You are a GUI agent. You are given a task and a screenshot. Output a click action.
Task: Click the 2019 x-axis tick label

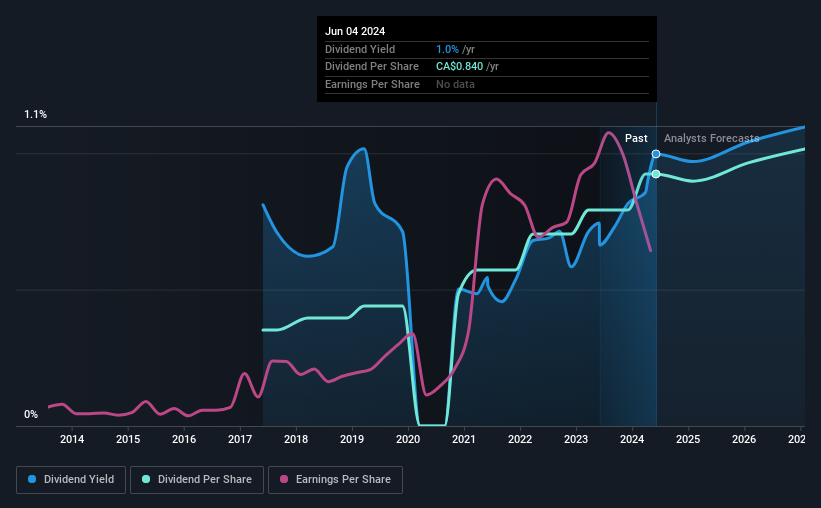click(x=352, y=439)
